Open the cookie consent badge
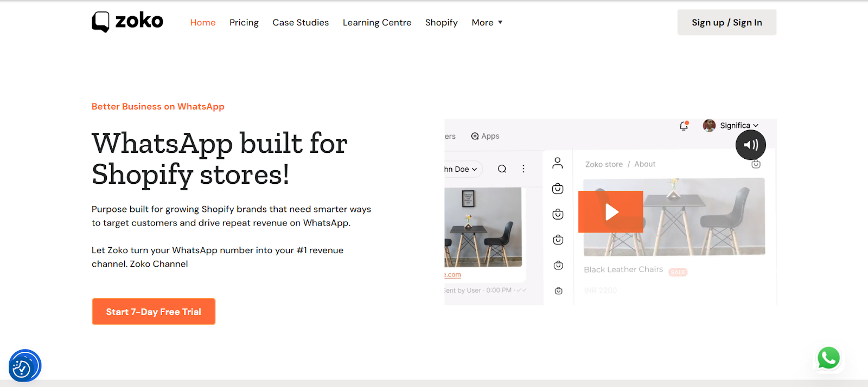Viewport: 868px width, 387px height. (x=25, y=366)
